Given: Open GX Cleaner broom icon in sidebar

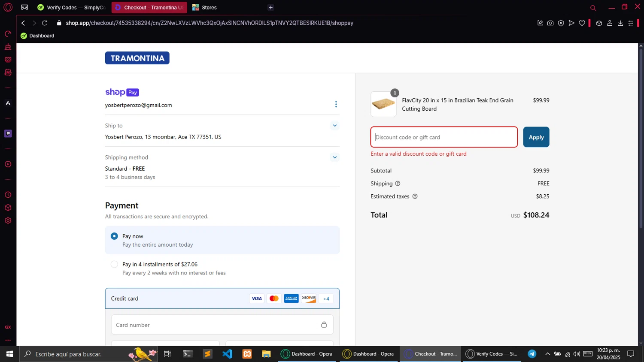Looking at the screenshot, I should click(x=8, y=47).
